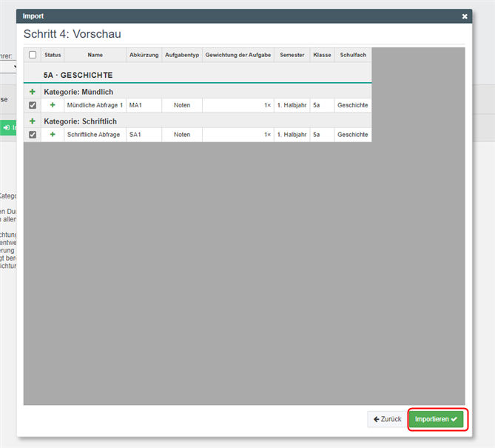This screenshot has width=495, height=448.
Task: Select the Mündliche Abfrage 1 name cell
Action: pos(95,106)
